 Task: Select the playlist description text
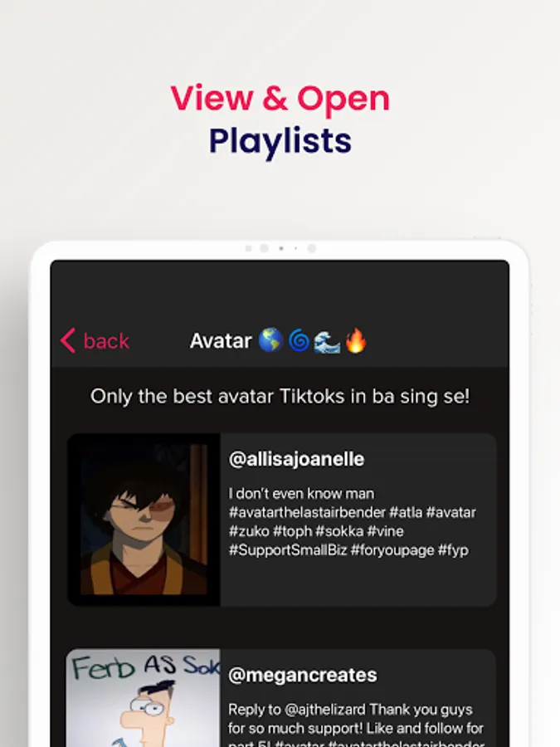280,397
